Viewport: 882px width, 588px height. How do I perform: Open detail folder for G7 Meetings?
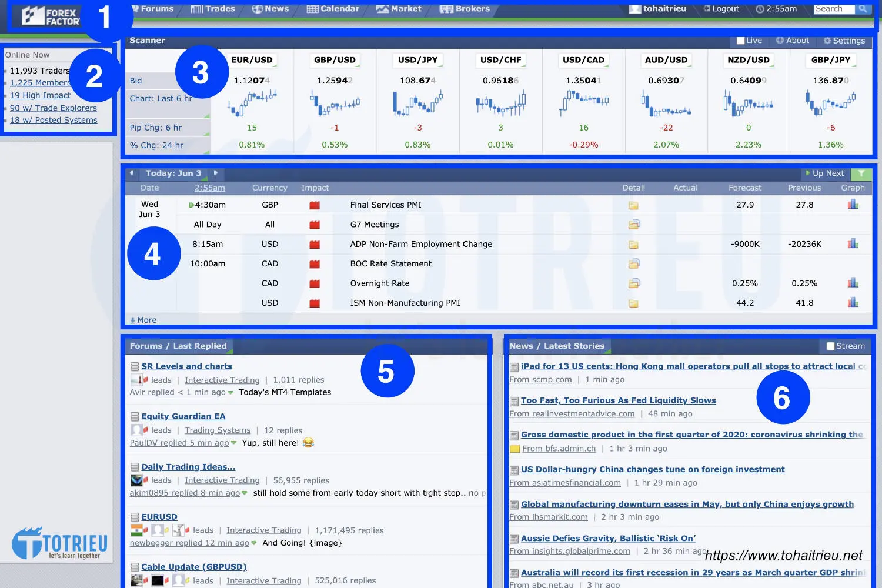pyautogui.click(x=633, y=225)
